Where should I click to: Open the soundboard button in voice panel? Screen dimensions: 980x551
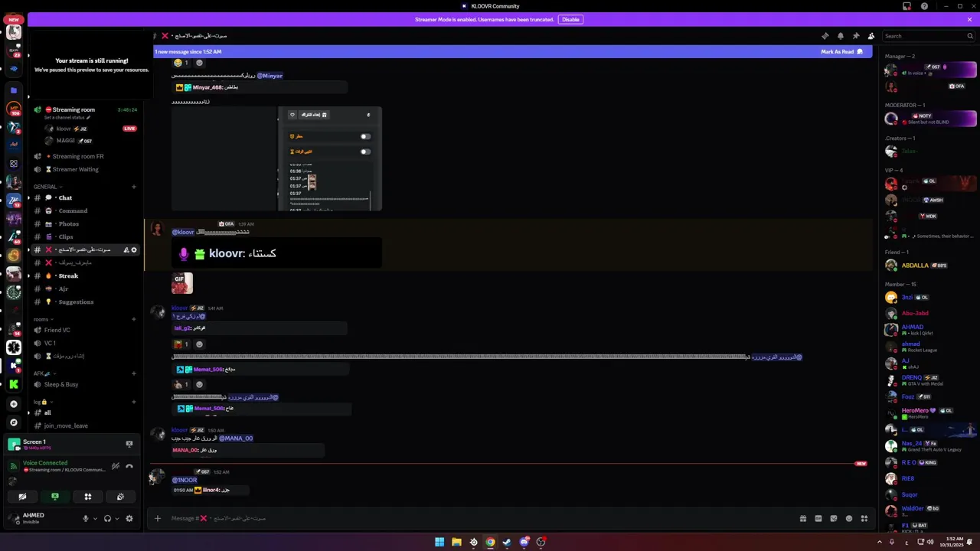(x=121, y=497)
